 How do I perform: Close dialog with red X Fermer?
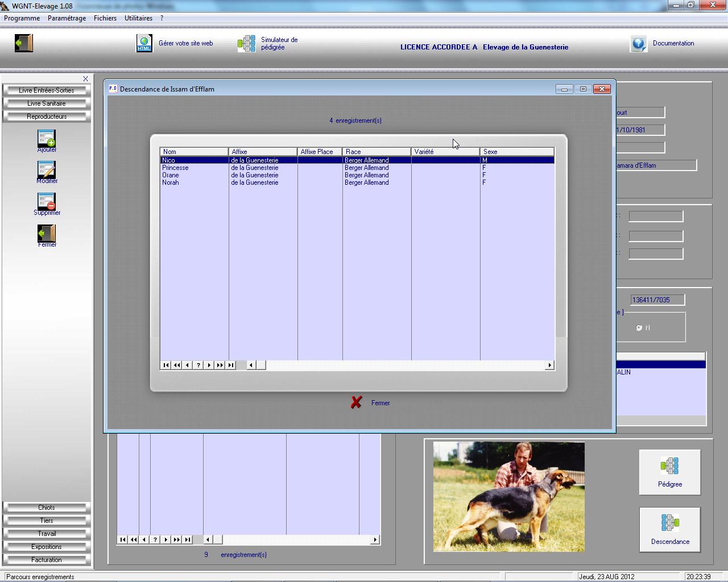tap(357, 403)
